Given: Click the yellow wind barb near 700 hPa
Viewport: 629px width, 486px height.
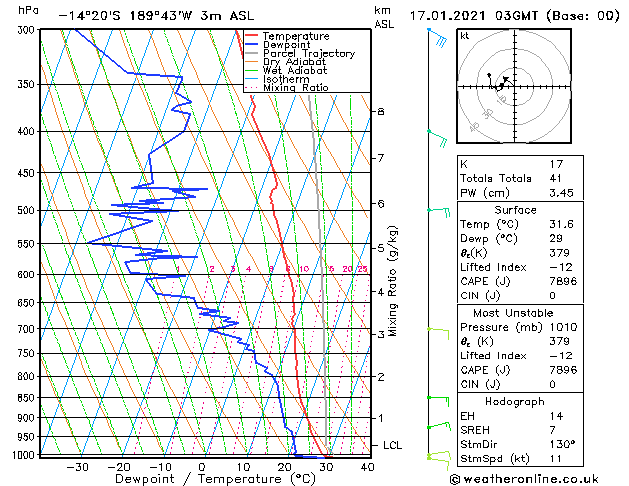Looking at the screenshot, I should pos(440,329).
